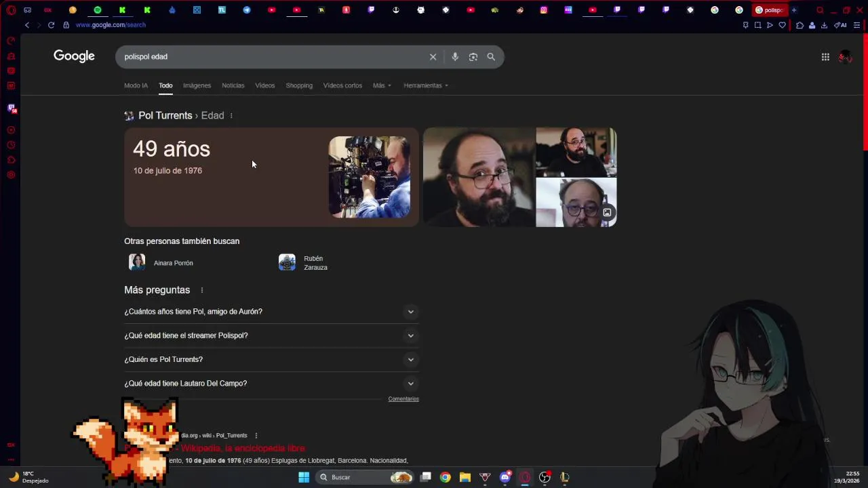Open the Google account avatar menu
Image resolution: width=868 pixels, height=488 pixels.
pyautogui.click(x=845, y=57)
